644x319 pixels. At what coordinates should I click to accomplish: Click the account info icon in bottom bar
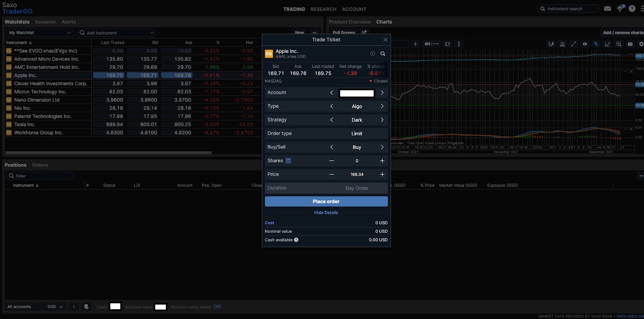74,307
